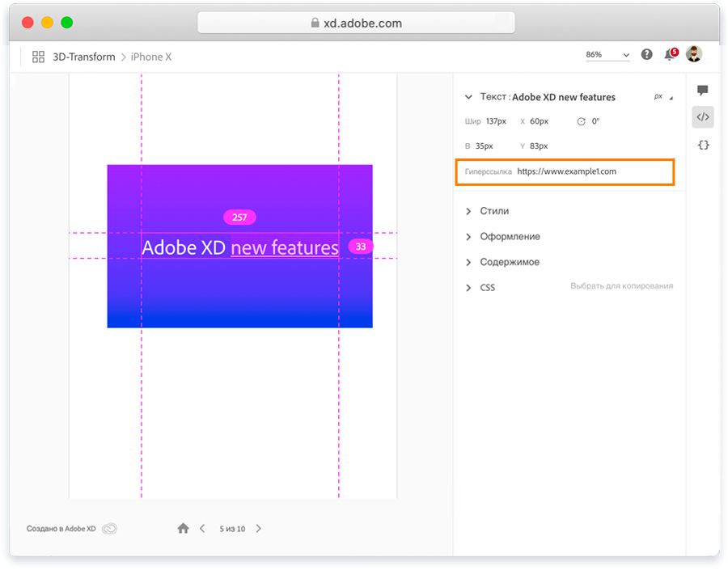
Task: Click the hyperlink URL https://www.example1.com
Action: coord(567,171)
